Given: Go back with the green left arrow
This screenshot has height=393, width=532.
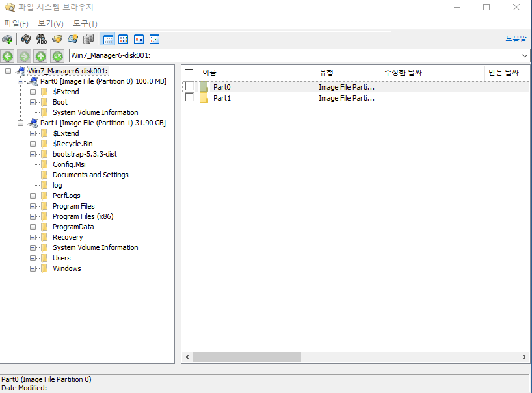Looking at the screenshot, I should click(x=8, y=57).
